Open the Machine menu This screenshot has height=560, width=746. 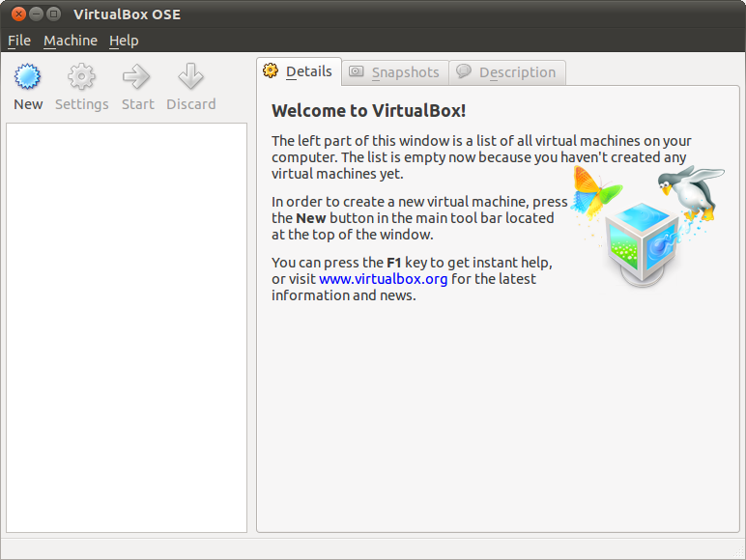coord(71,41)
